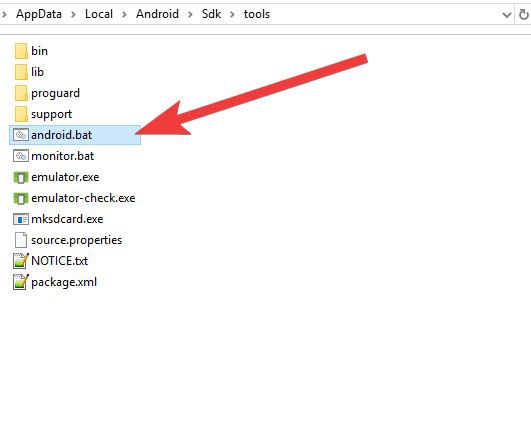
Task: Click the mksdcard.exe program icon
Action: tap(21, 219)
